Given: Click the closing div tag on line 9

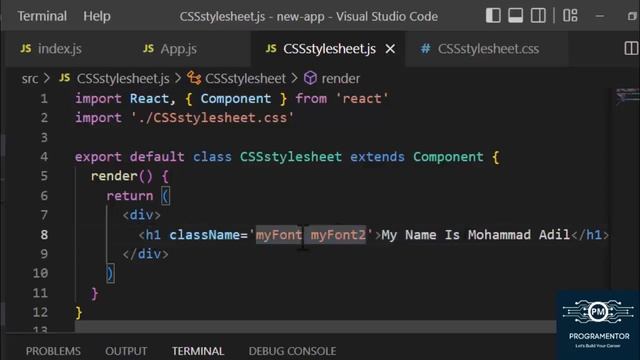Looking at the screenshot, I should [146, 254].
